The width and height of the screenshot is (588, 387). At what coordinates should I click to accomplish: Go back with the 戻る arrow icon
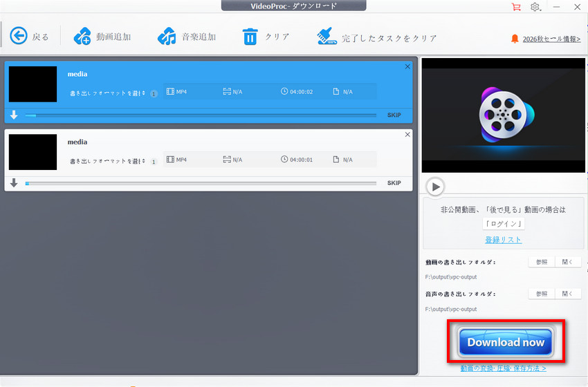click(19, 37)
